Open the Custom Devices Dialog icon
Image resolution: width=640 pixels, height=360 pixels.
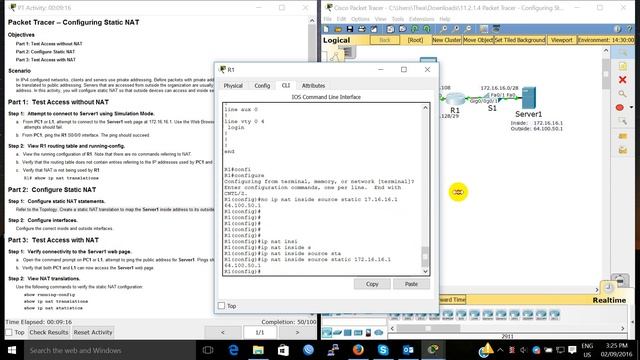(496, 29)
